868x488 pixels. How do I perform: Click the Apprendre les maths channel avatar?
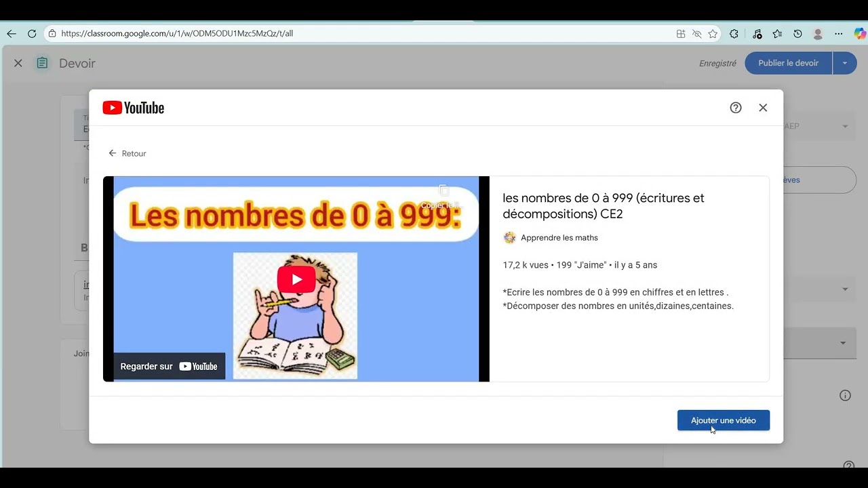(510, 238)
